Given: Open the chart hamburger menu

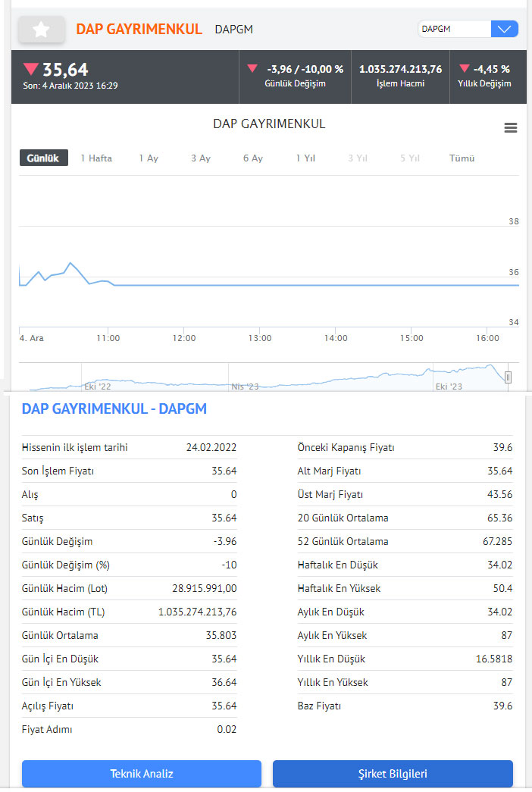Looking at the screenshot, I should tap(510, 128).
